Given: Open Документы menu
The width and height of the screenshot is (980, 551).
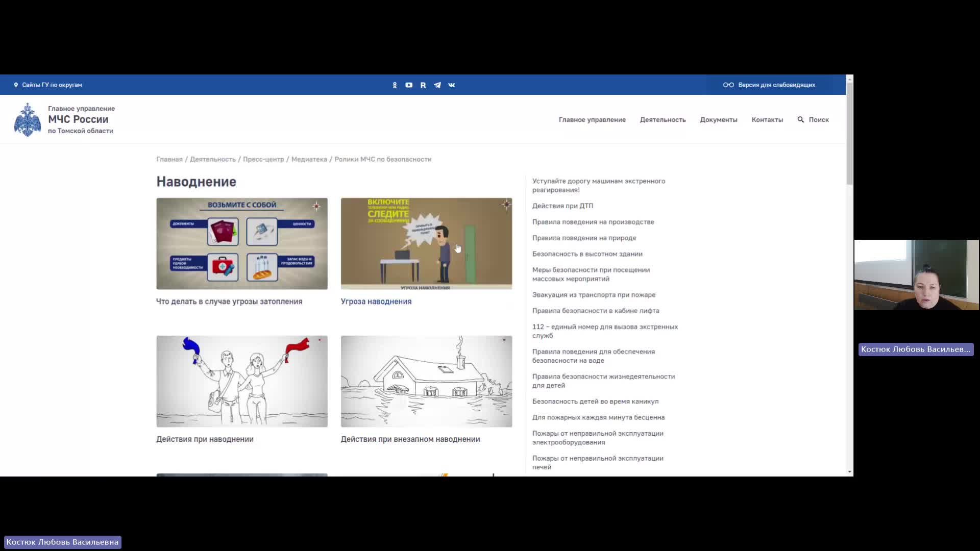Looking at the screenshot, I should [719, 119].
